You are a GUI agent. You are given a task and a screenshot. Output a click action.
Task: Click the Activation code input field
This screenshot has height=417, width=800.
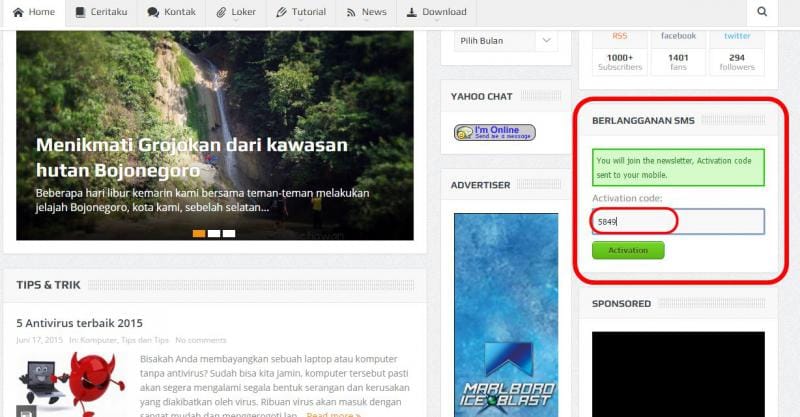click(678, 222)
